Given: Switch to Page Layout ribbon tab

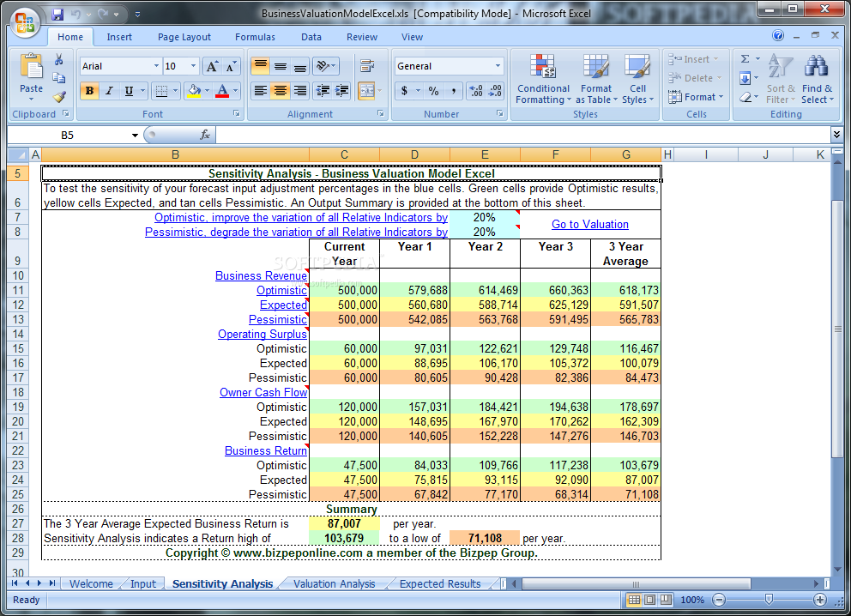Looking at the screenshot, I should click(184, 37).
